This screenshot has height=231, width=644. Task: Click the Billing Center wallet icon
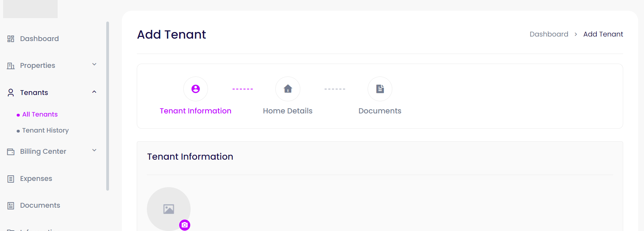(x=11, y=152)
